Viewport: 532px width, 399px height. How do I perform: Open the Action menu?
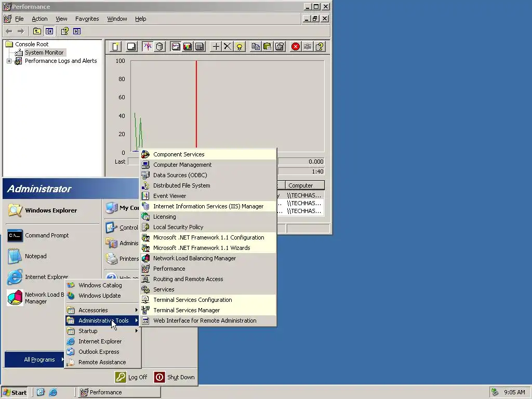coord(39,19)
